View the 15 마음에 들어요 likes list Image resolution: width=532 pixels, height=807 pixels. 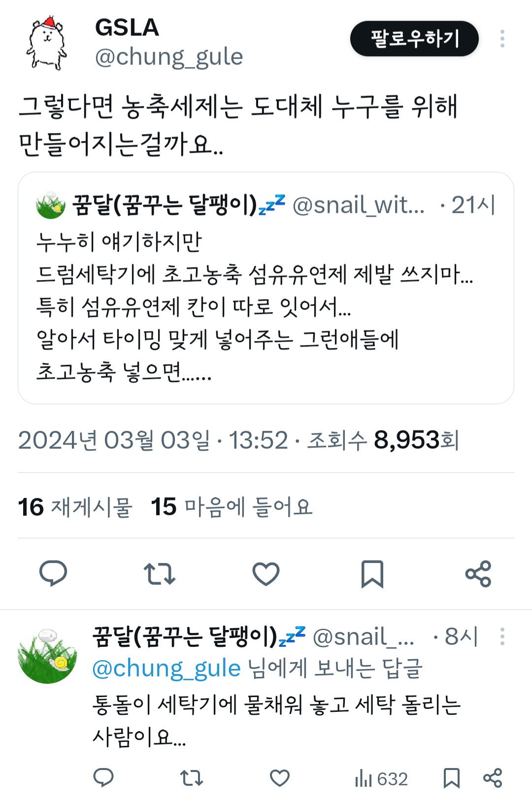232,507
